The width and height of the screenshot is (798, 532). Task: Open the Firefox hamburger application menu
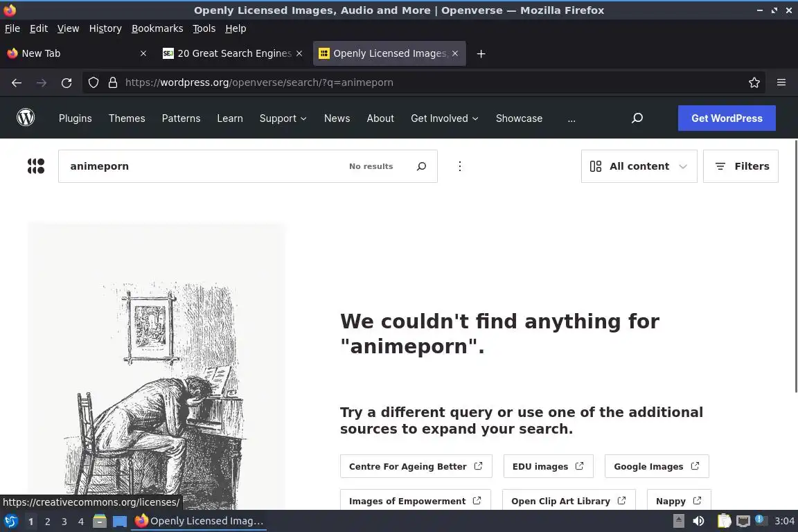[781, 82]
